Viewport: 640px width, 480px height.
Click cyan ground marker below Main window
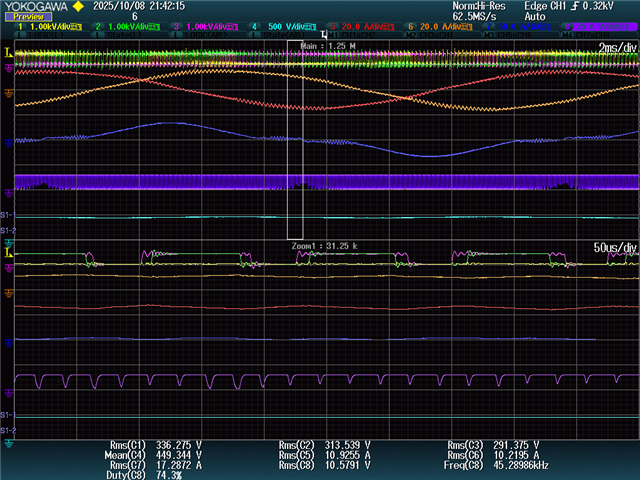(9, 244)
